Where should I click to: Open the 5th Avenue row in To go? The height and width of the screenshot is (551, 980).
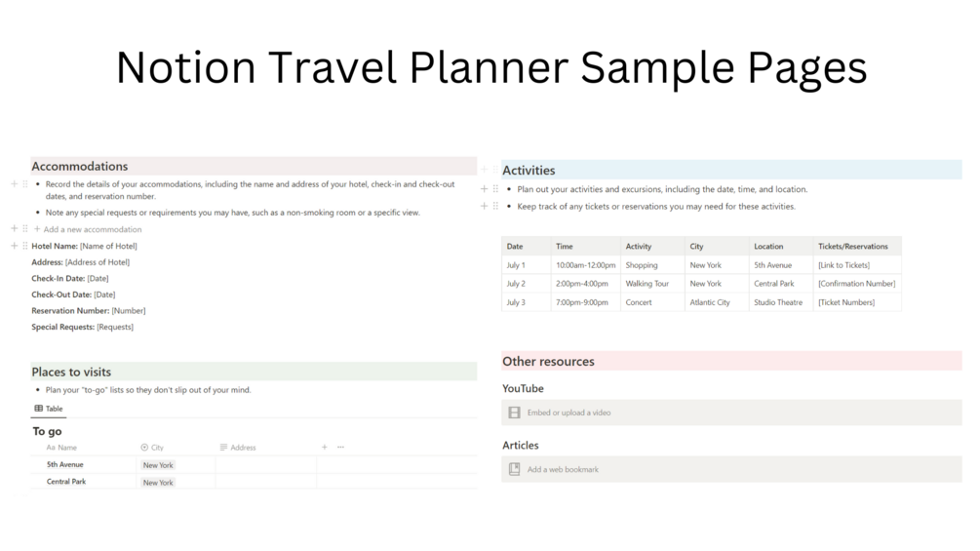65,465
